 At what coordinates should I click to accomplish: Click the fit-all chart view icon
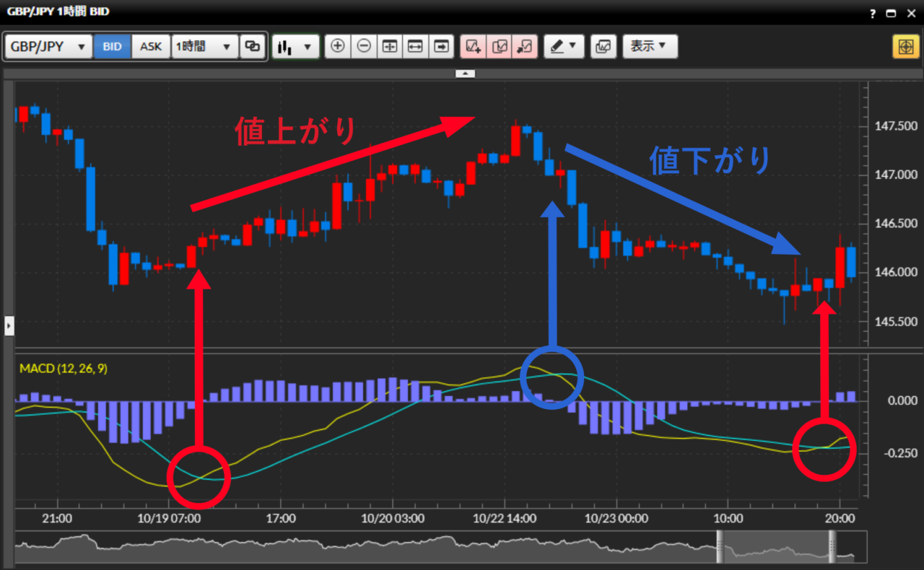point(390,46)
